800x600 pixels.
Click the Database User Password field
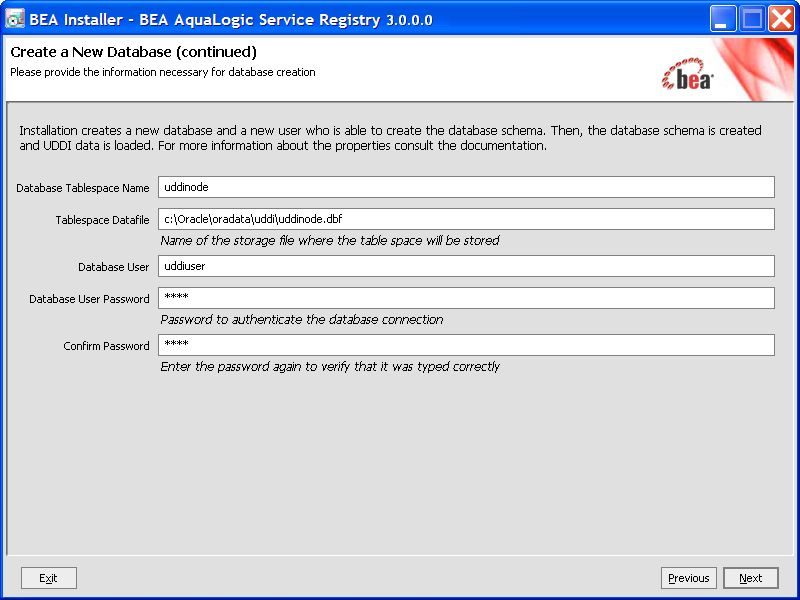[x=466, y=298]
